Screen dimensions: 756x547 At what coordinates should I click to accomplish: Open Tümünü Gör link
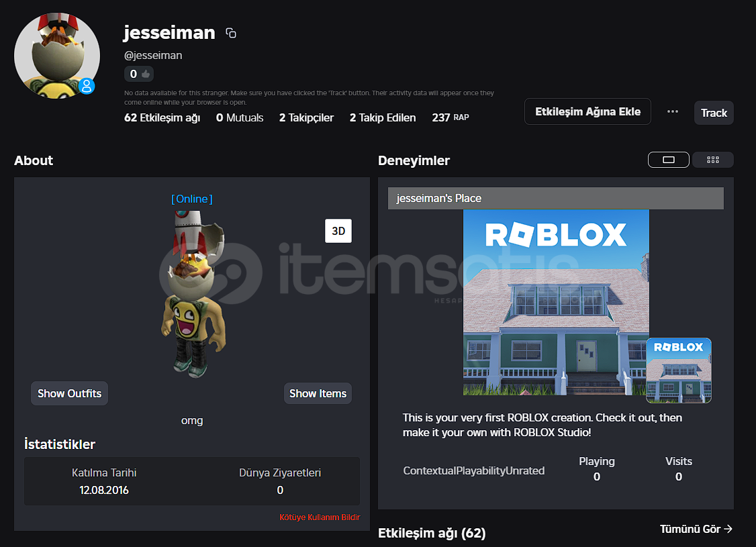coord(696,529)
